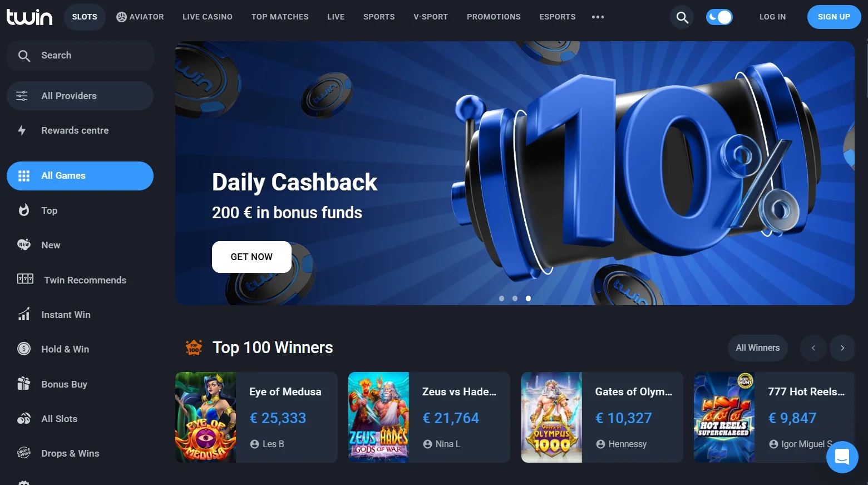868x485 pixels.
Task: Open the header search magnifier icon
Action: [682, 17]
